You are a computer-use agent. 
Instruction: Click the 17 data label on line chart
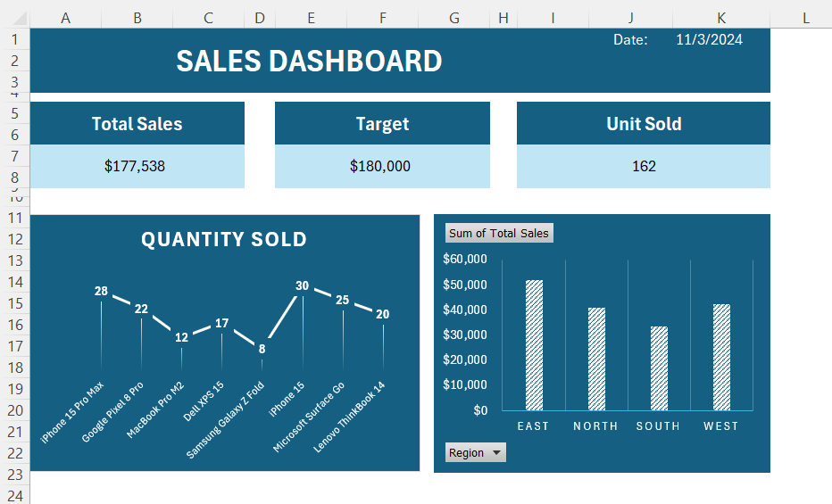pyautogui.click(x=221, y=323)
